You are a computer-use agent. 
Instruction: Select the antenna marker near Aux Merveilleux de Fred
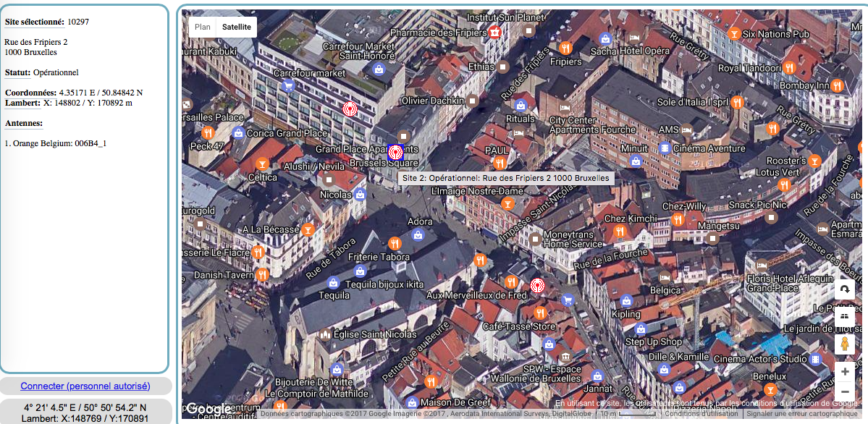pyautogui.click(x=537, y=286)
